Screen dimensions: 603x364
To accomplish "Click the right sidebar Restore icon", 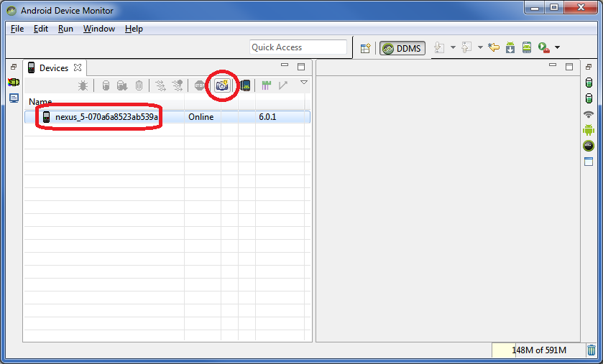I will point(589,67).
